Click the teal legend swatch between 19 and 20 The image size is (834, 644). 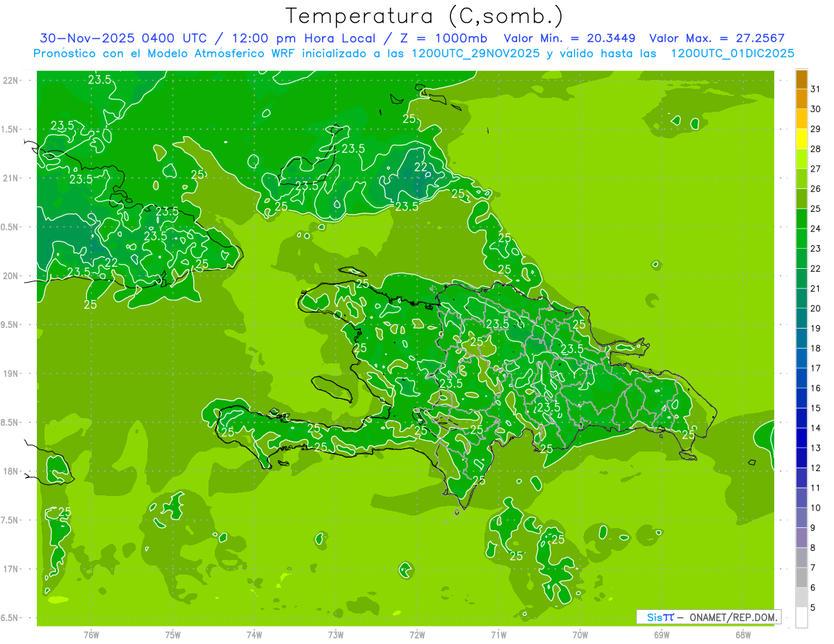[801, 319]
